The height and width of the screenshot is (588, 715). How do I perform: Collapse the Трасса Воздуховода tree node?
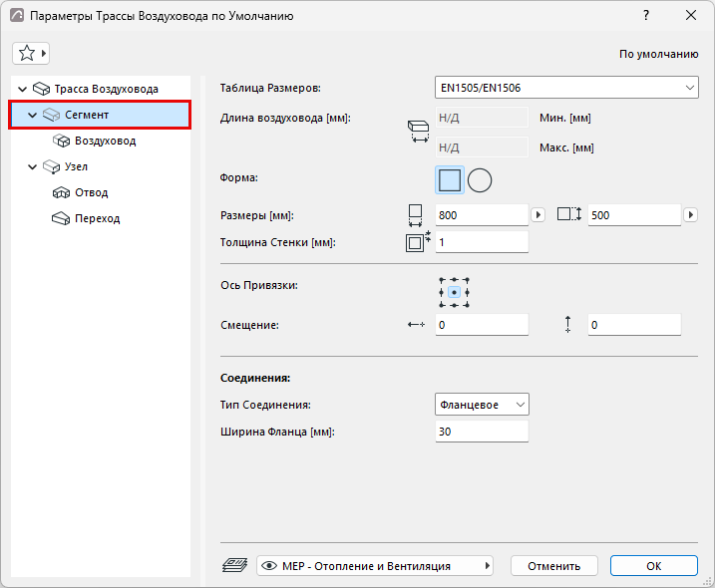pos(22,89)
